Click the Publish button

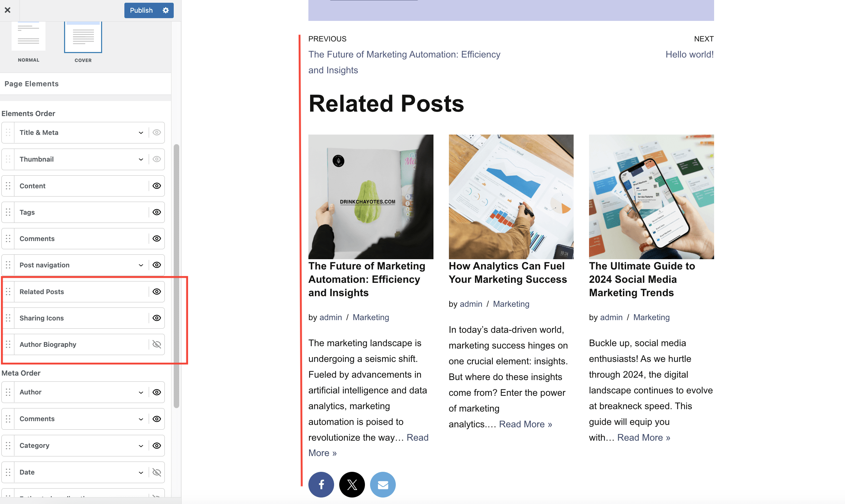coord(141,10)
